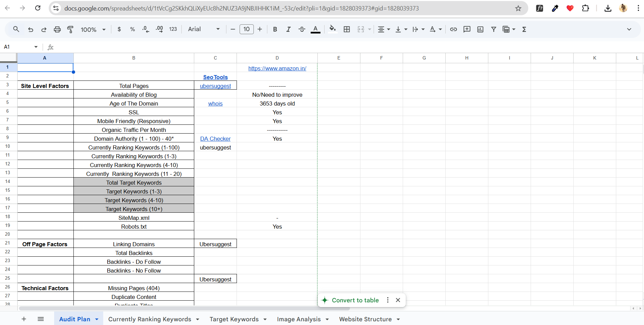Select the borders tool

coord(347,29)
